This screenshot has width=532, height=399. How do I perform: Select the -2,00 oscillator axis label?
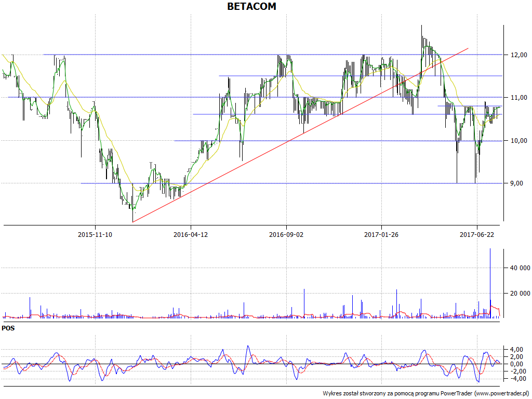517,371
